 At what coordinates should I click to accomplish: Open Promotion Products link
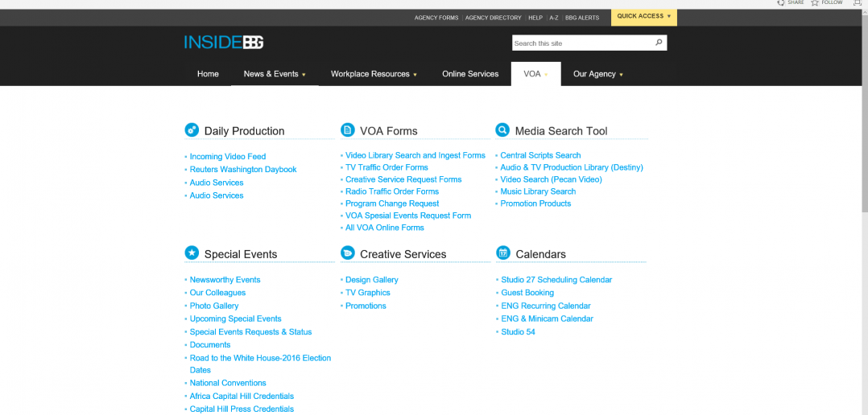[536, 203]
